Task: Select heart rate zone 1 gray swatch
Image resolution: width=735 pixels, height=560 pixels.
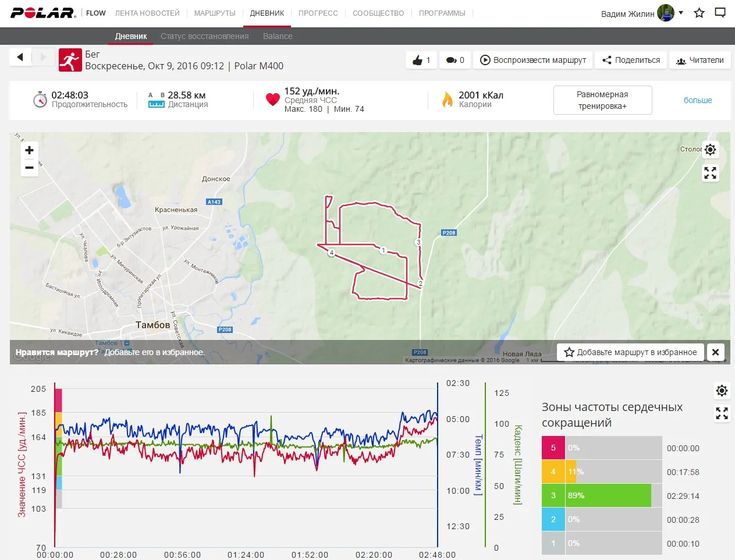Action: (553, 543)
